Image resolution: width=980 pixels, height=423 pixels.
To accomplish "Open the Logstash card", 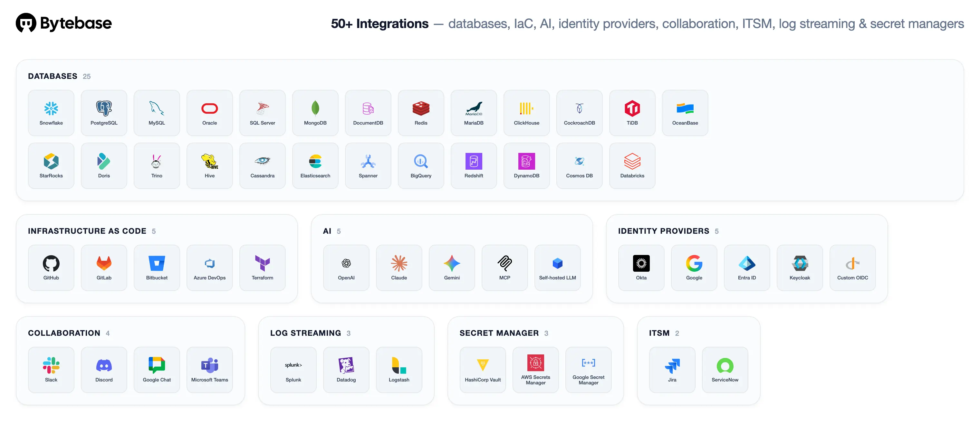I will click(x=399, y=370).
